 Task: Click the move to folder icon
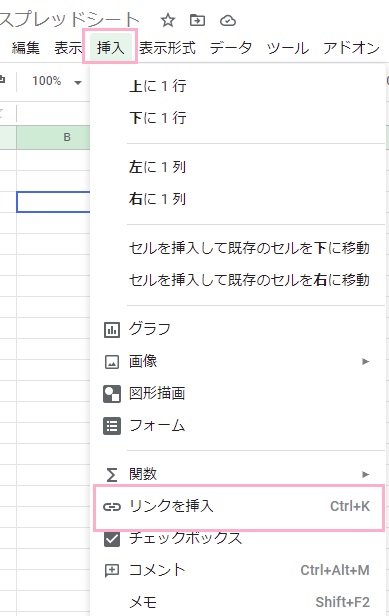(x=197, y=20)
